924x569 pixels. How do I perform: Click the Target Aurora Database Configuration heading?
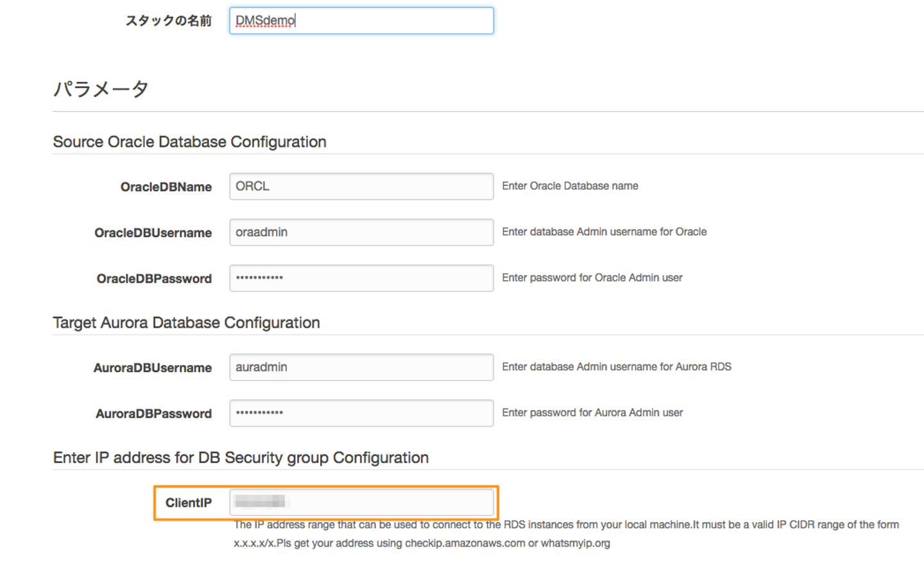click(186, 323)
